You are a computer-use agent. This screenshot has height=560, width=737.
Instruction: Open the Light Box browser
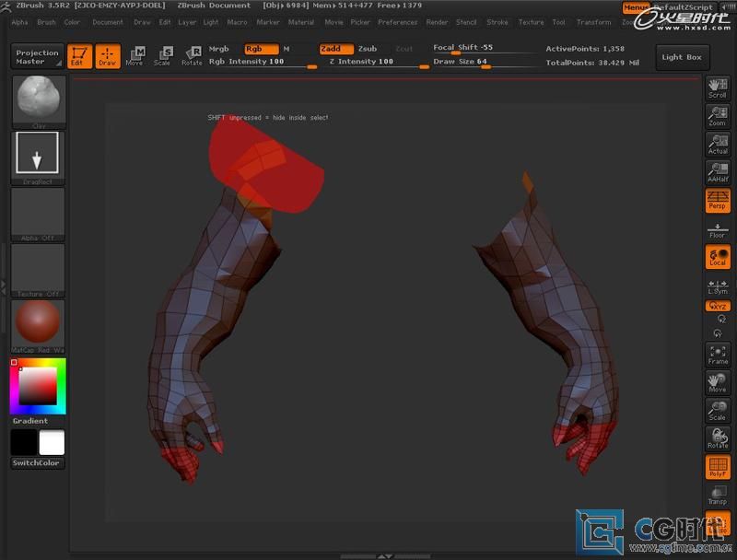pyautogui.click(x=682, y=57)
